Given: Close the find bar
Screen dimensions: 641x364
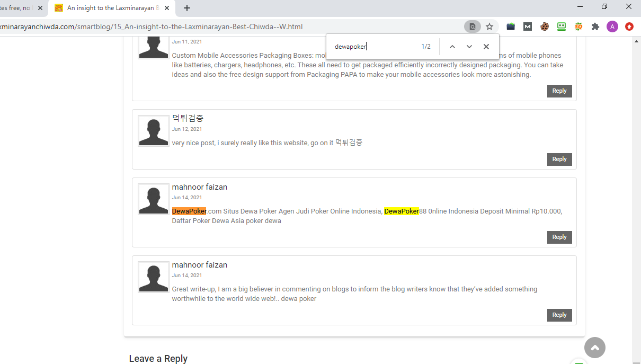Looking at the screenshot, I should point(486,46).
